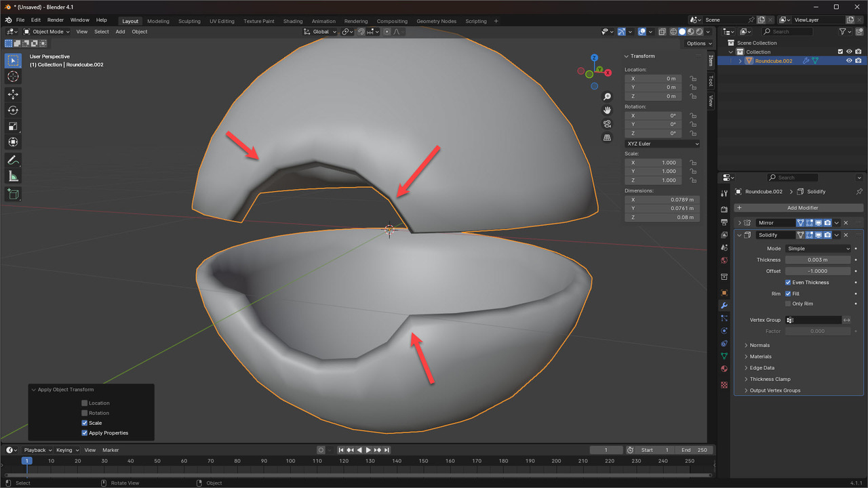Expand the Normals section
The height and width of the screenshot is (488, 868).
tap(759, 346)
